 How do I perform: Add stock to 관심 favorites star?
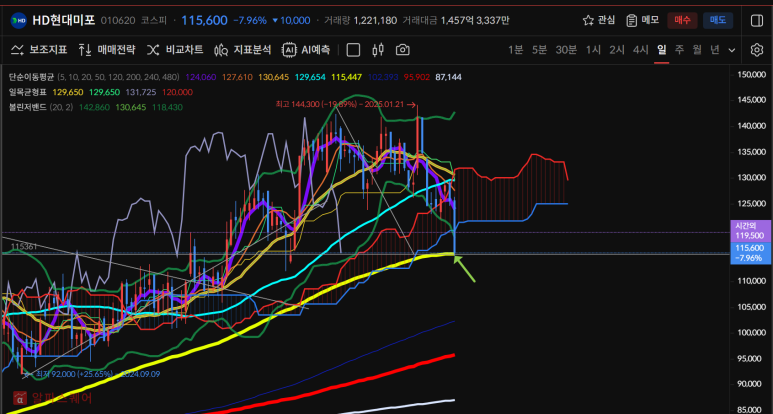point(588,20)
